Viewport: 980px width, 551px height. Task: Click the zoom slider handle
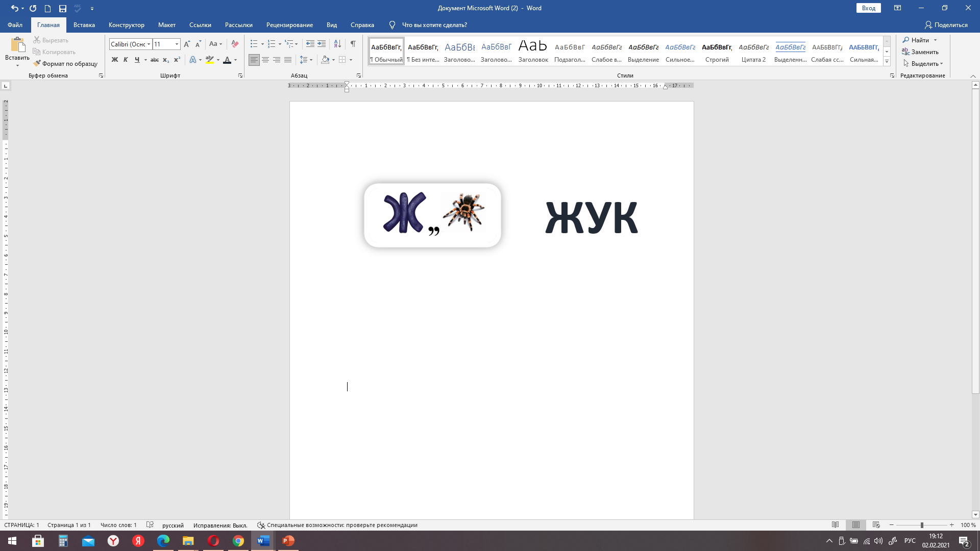click(922, 525)
